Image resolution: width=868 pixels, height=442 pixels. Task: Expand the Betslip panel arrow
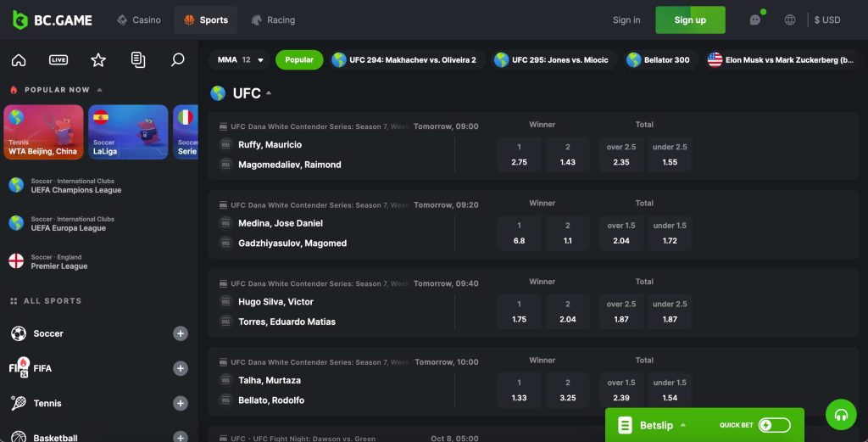pos(683,425)
